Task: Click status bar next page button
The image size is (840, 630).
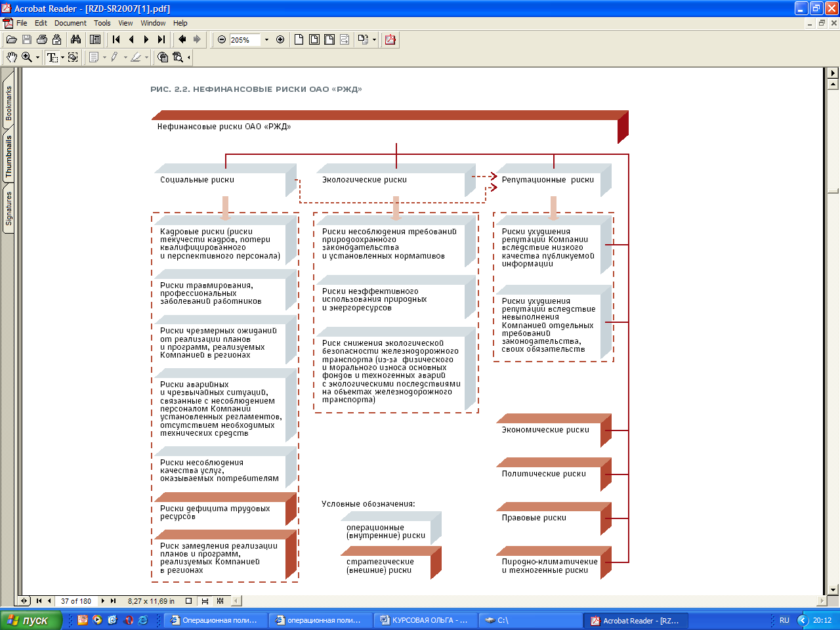Action: tap(102, 600)
